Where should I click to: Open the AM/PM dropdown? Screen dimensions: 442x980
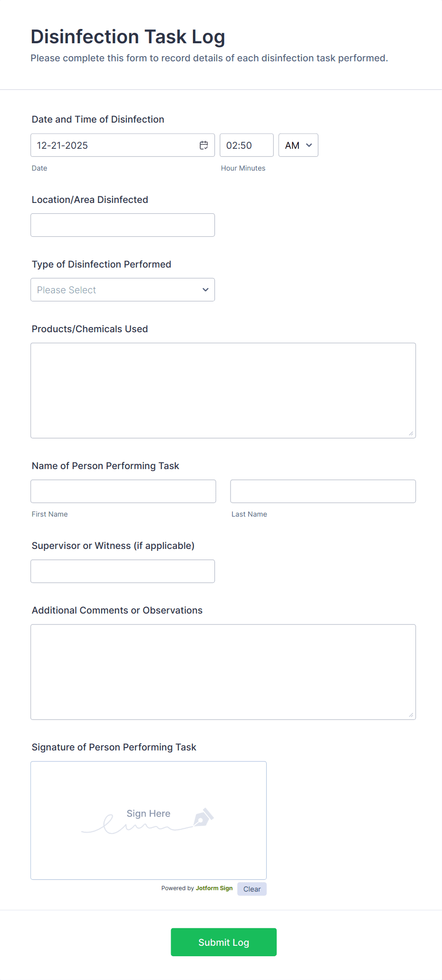298,145
